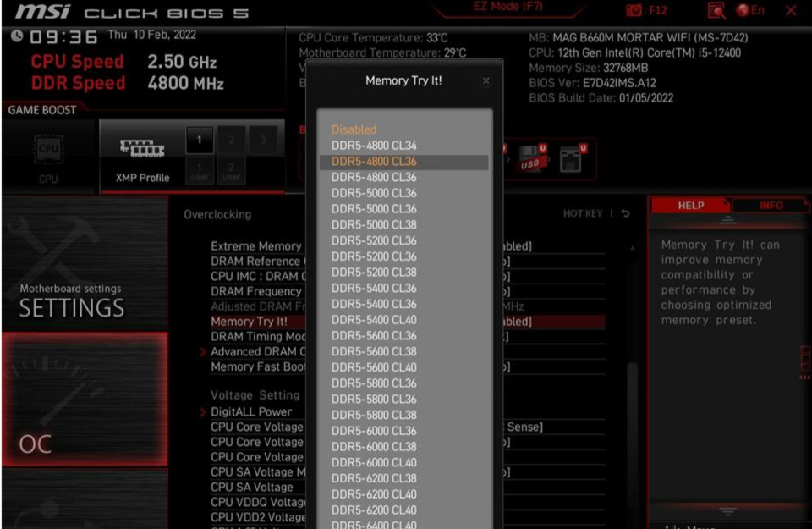Open the Memory Try It! setting row
Viewport: 812px width, 529px height.
(x=407, y=322)
